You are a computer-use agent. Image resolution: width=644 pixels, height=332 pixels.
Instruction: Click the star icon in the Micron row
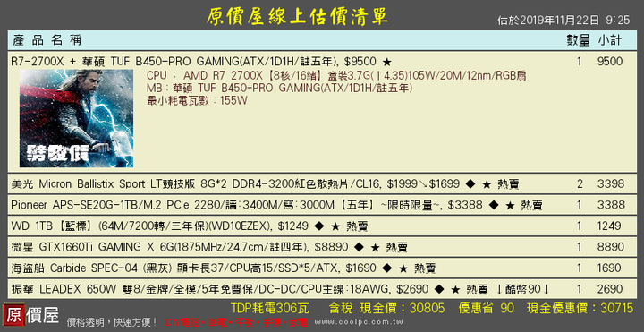pyautogui.click(x=487, y=184)
